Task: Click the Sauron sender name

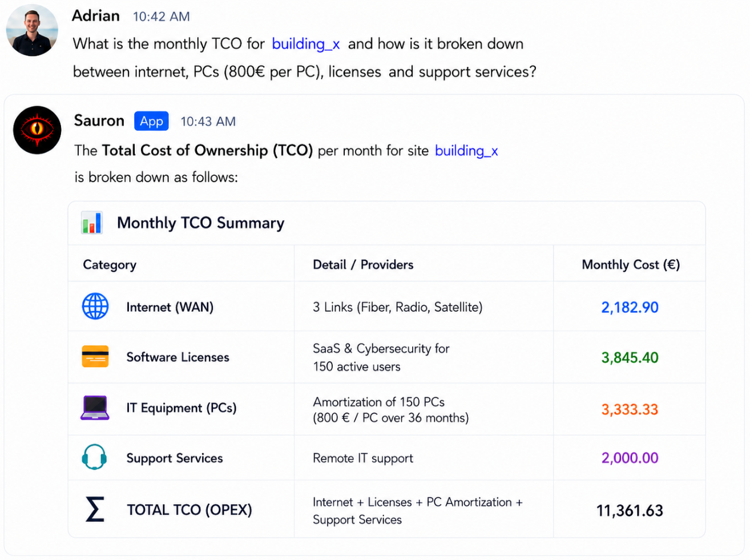Action: tap(99, 120)
